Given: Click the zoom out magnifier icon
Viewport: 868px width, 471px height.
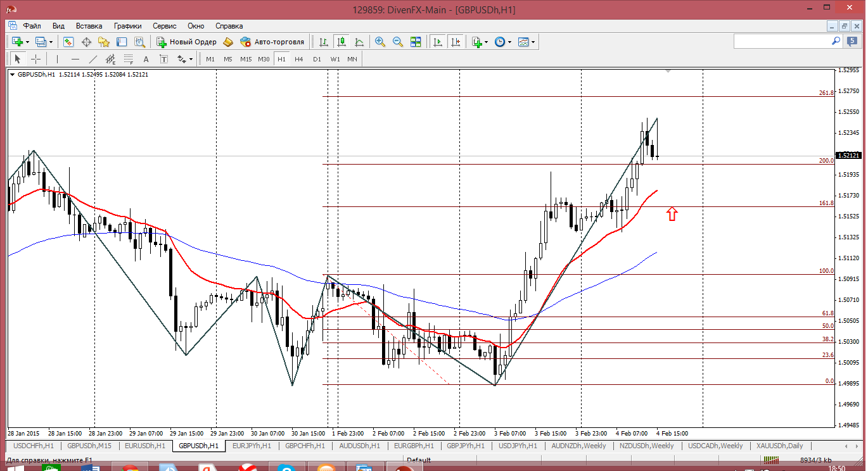Looking at the screenshot, I should pos(398,42).
